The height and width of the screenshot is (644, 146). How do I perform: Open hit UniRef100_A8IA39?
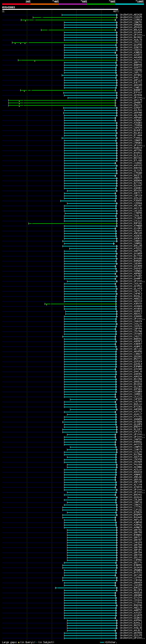(x=131, y=15)
